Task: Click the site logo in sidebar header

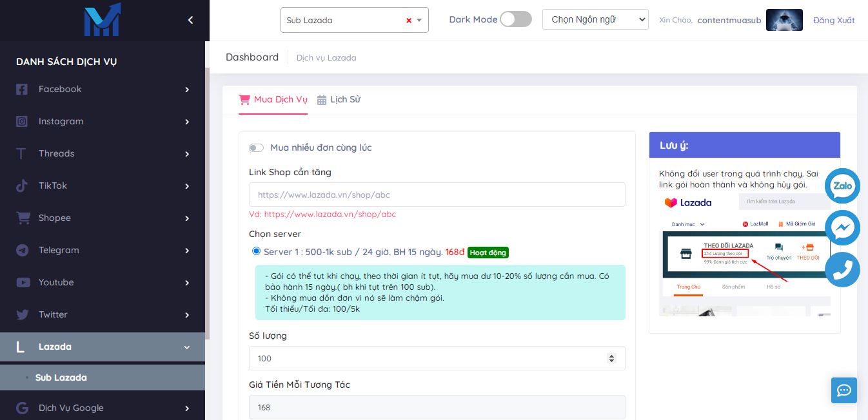Action: [x=102, y=20]
